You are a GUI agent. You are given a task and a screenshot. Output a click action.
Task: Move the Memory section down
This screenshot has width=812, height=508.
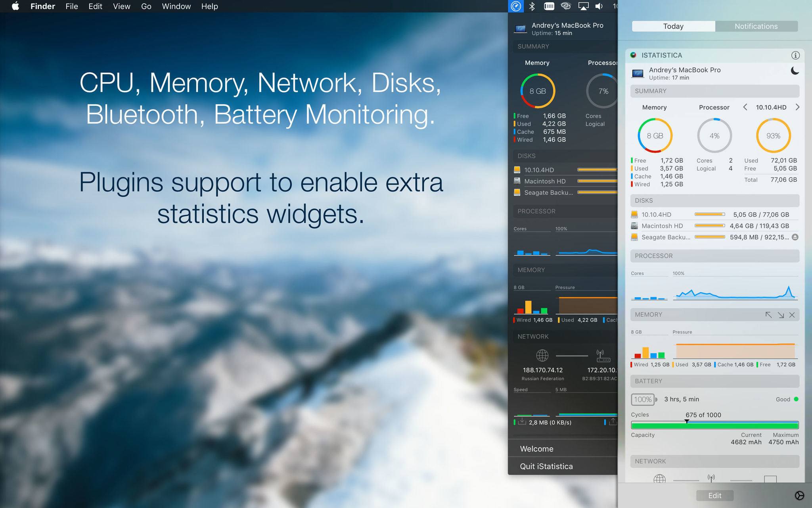pos(781,315)
